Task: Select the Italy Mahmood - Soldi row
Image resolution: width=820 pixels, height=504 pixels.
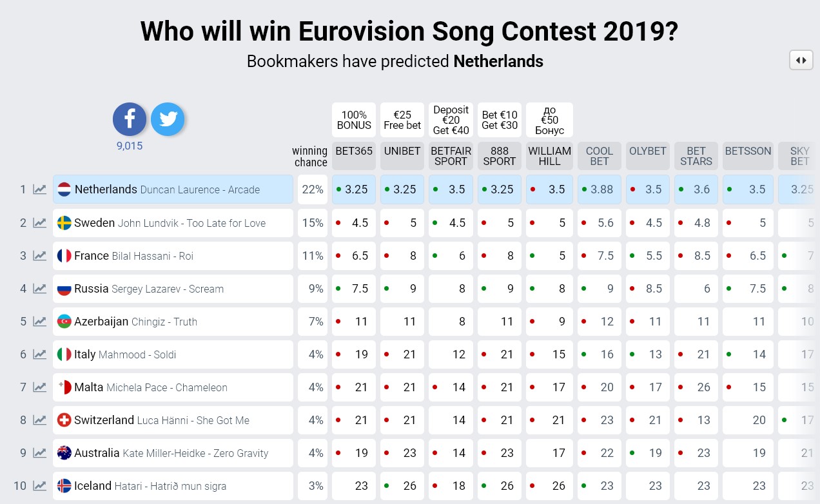Action: coord(173,354)
